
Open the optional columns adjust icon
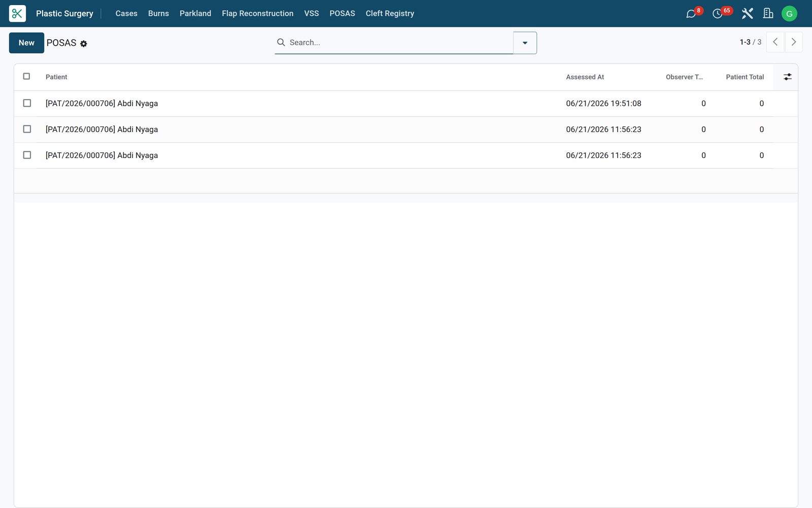pos(787,77)
